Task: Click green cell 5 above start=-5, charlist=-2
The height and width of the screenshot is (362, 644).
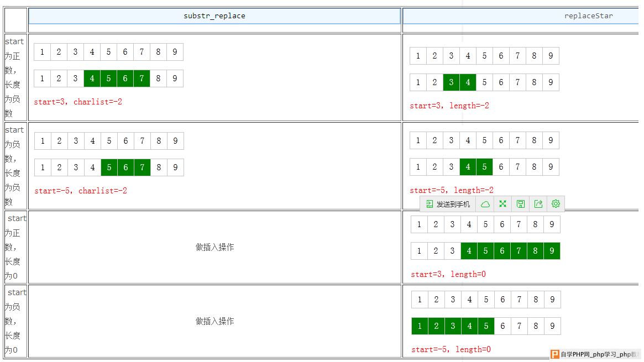Action: pyautogui.click(x=109, y=167)
